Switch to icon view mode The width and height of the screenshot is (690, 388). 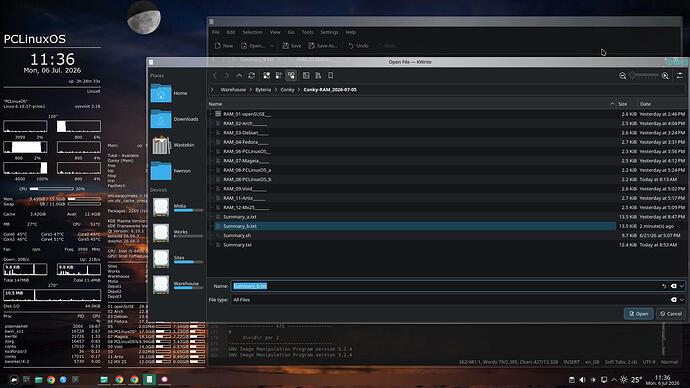267,76
